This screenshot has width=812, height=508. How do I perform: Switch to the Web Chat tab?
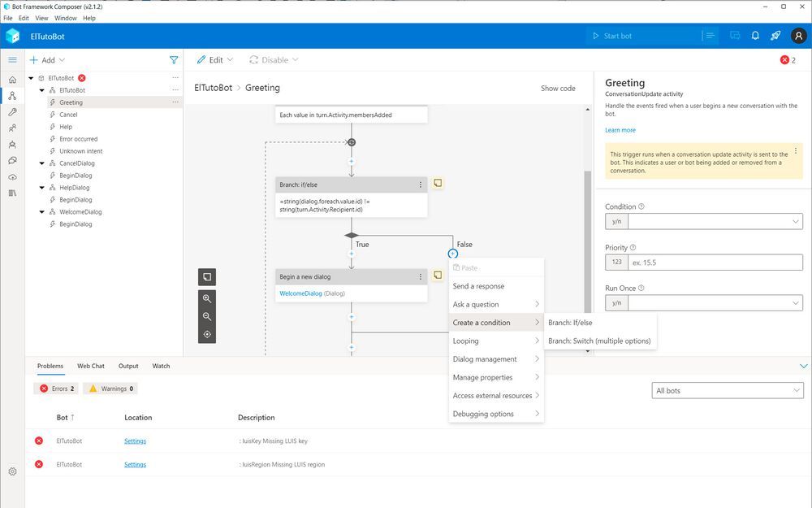pos(91,366)
